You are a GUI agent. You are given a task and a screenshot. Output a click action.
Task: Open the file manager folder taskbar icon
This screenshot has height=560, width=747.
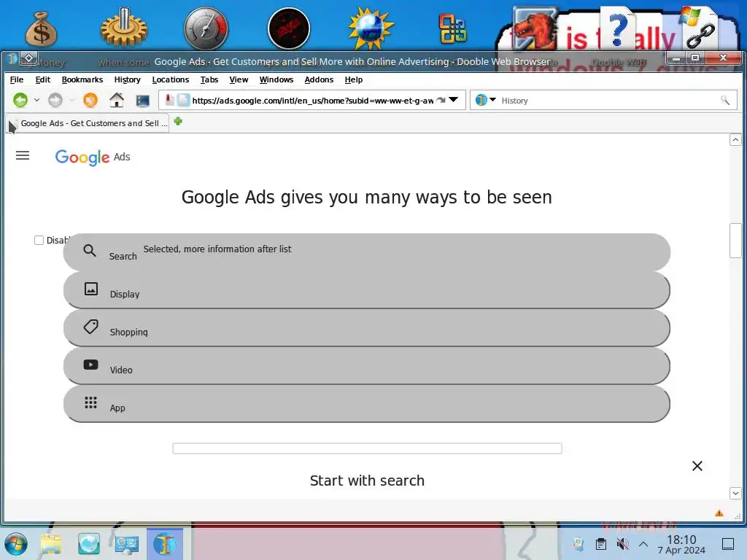51,544
